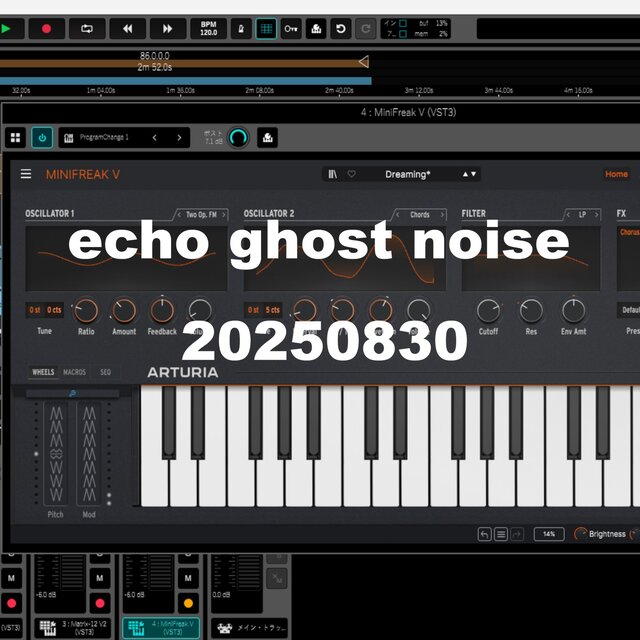Click the undo arrow in MiniFreak footer
Screen dimensions: 640x640
pyautogui.click(x=484, y=534)
